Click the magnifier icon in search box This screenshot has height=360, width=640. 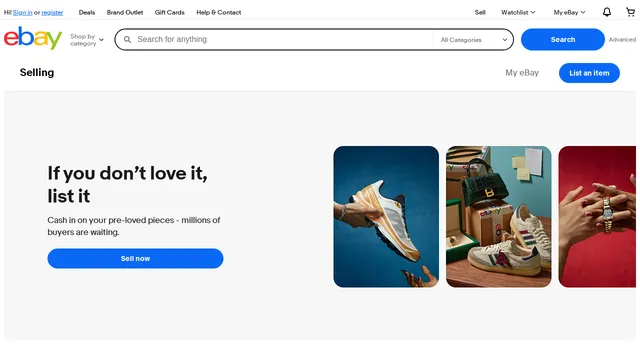point(127,40)
